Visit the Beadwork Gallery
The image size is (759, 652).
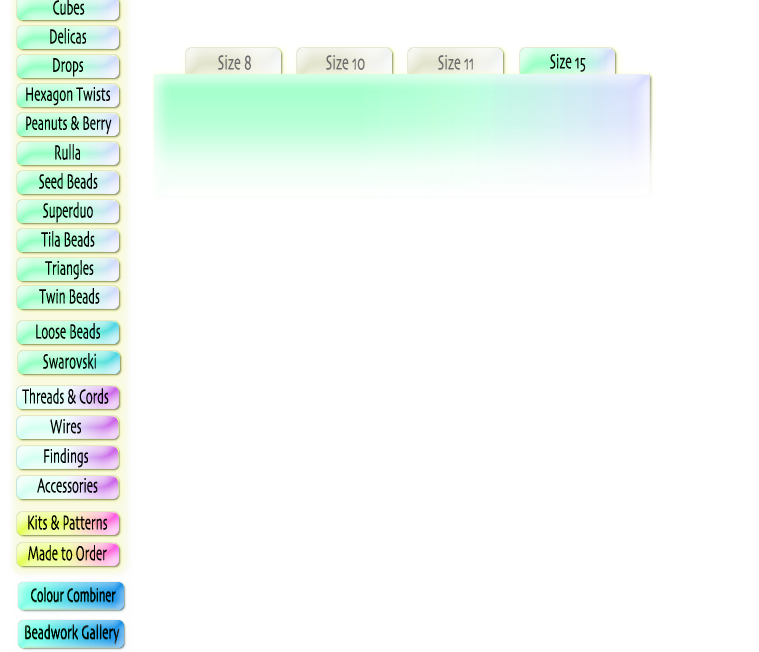(71, 634)
